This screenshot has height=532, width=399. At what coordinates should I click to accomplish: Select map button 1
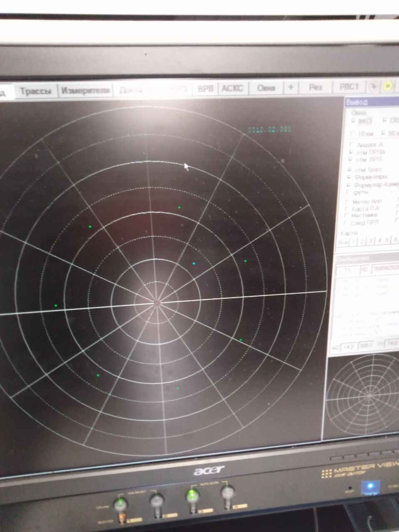pyautogui.click(x=354, y=242)
